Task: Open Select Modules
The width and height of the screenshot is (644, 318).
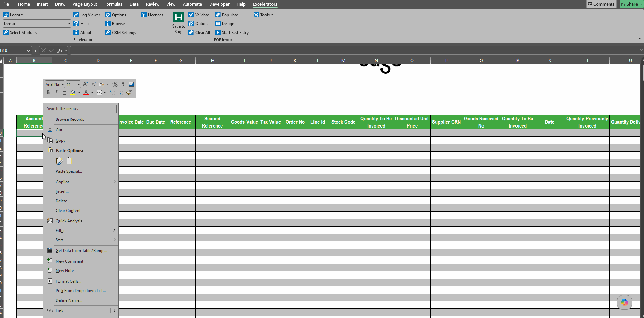Action: (x=20, y=33)
